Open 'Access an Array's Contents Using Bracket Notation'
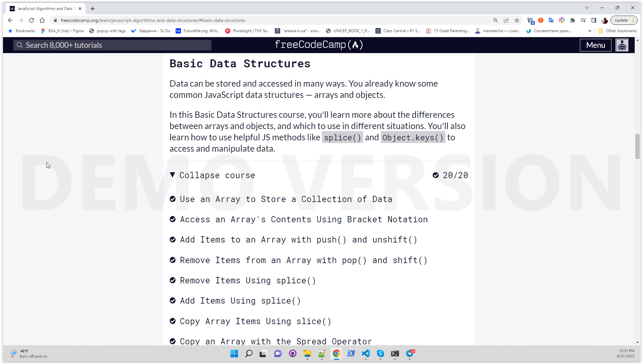643x364 pixels. (x=304, y=219)
